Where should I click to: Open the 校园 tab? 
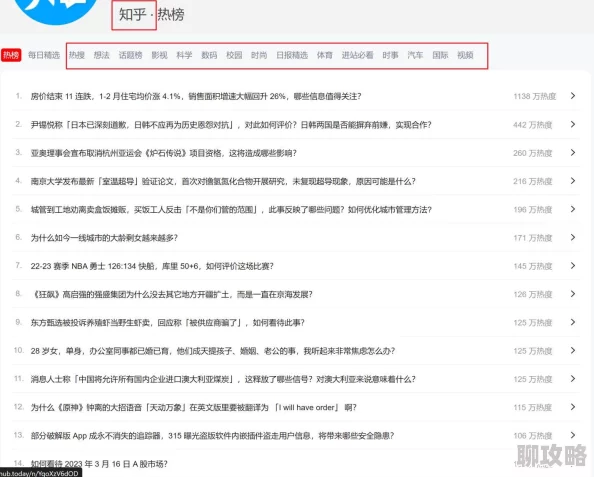click(x=234, y=55)
